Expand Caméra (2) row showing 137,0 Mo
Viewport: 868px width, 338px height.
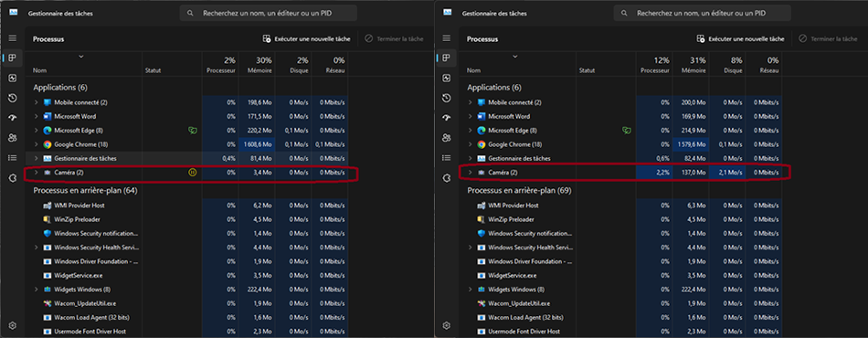(470, 173)
